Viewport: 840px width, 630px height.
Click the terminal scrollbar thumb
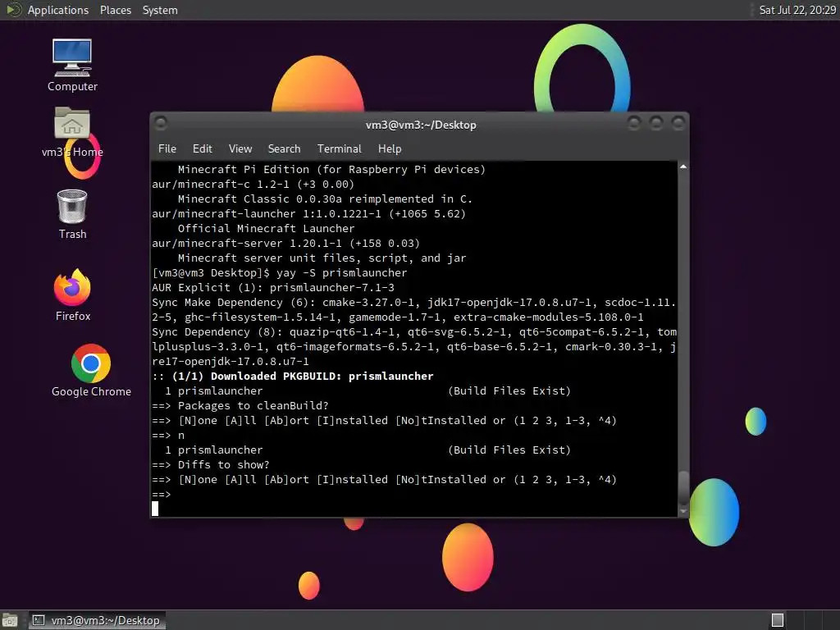683,488
